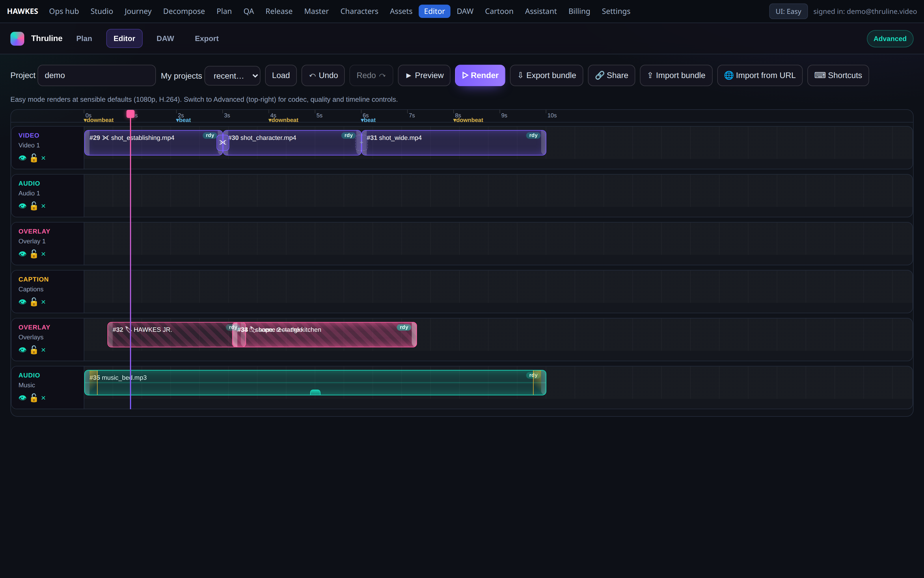Open the Assets page
The height and width of the screenshot is (578, 924).
(401, 12)
